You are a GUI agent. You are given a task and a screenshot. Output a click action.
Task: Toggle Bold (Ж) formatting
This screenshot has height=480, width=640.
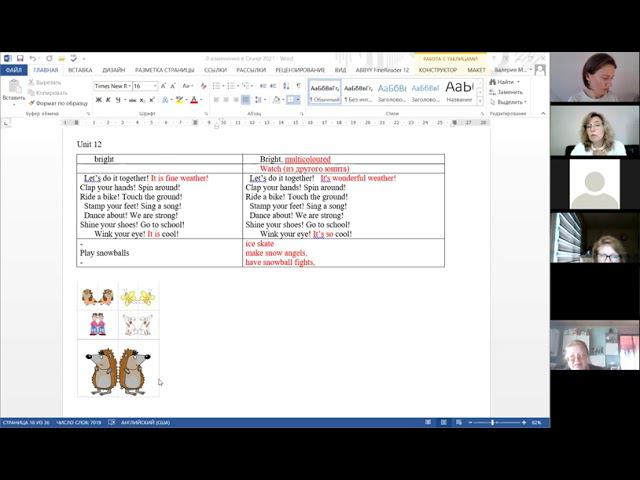point(98,100)
